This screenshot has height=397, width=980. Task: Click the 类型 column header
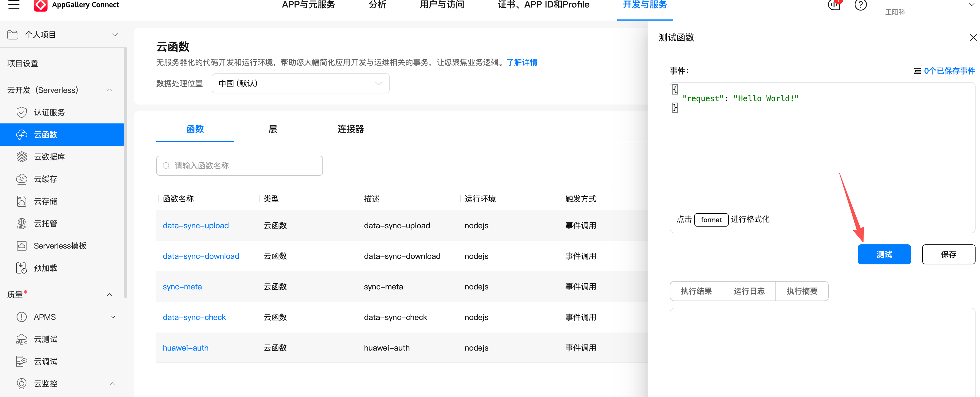click(271, 199)
